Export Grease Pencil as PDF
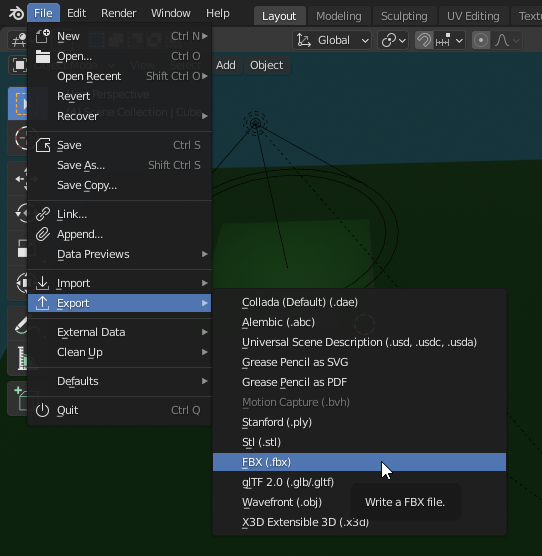This screenshot has width=542, height=556. [359, 382]
